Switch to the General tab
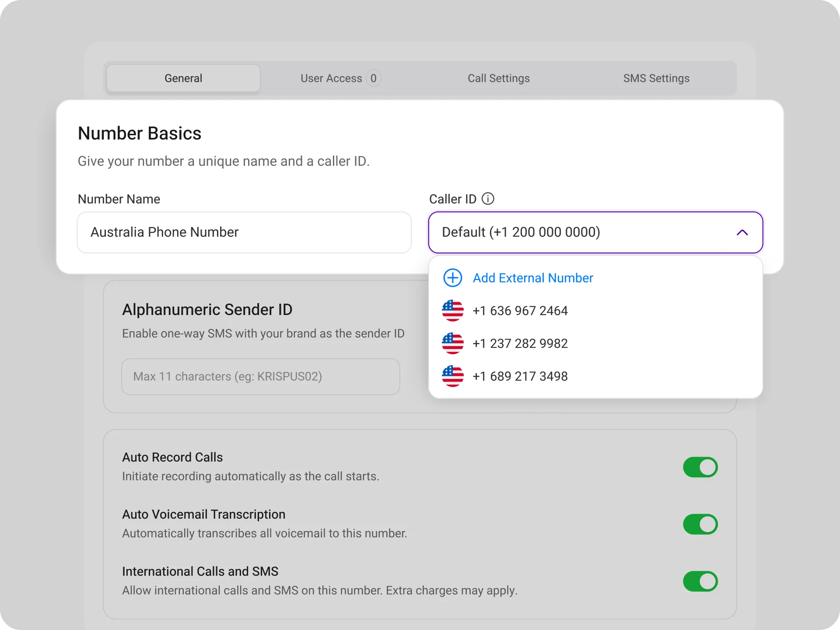The width and height of the screenshot is (840, 630). 183,78
